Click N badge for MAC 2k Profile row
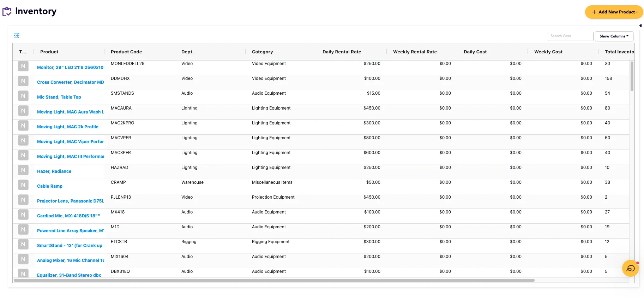Image resolution: width=644 pixels, height=299 pixels. pos(23,125)
